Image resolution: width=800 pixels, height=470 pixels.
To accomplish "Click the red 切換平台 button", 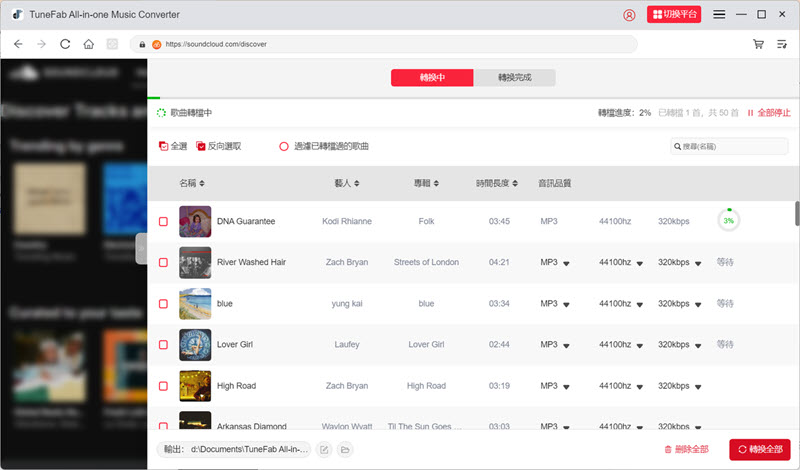I will (x=674, y=14).
